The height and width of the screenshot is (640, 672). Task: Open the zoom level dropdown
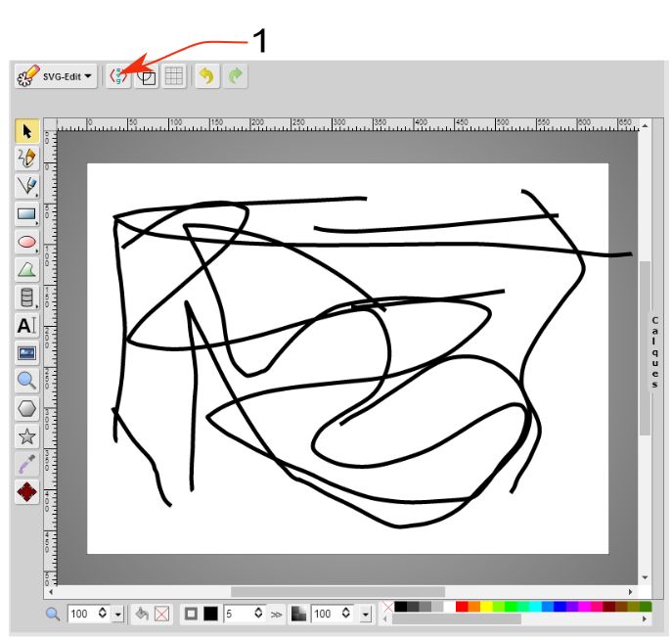coord(118,614)
